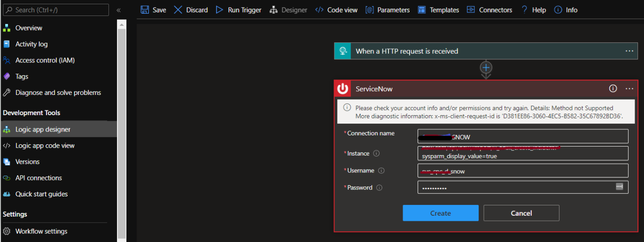Click the Templates grid icon
Viewport: 644px width, 242px height.
tap(422, 10)
